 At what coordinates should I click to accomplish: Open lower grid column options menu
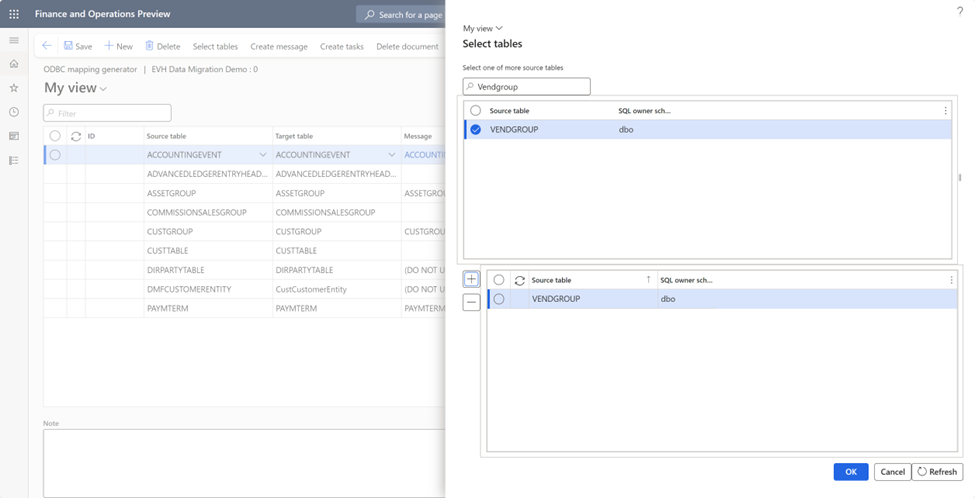point(951,280)
